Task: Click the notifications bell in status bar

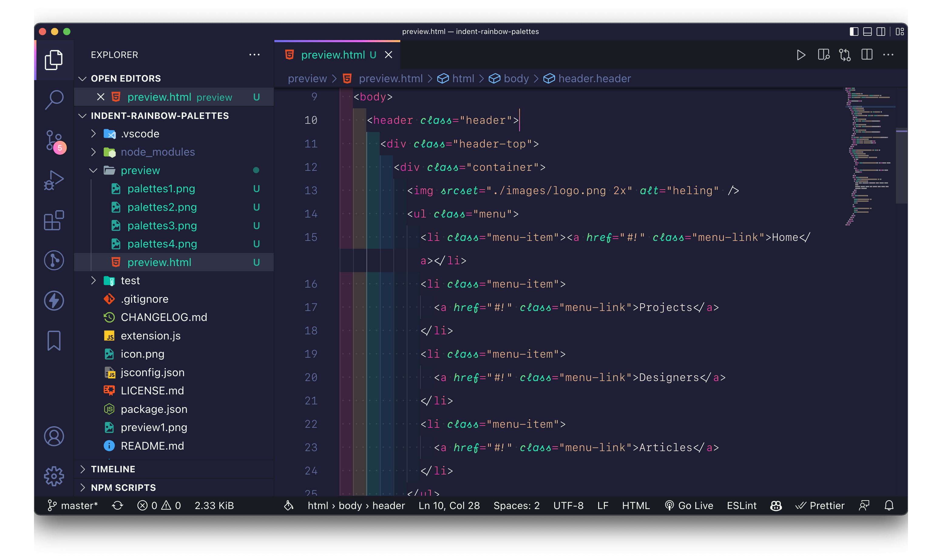Action: pos(889,505)
